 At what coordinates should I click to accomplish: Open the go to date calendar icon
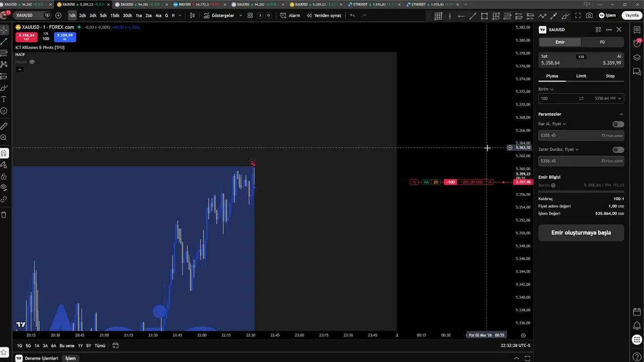click(x=115, y=345)
